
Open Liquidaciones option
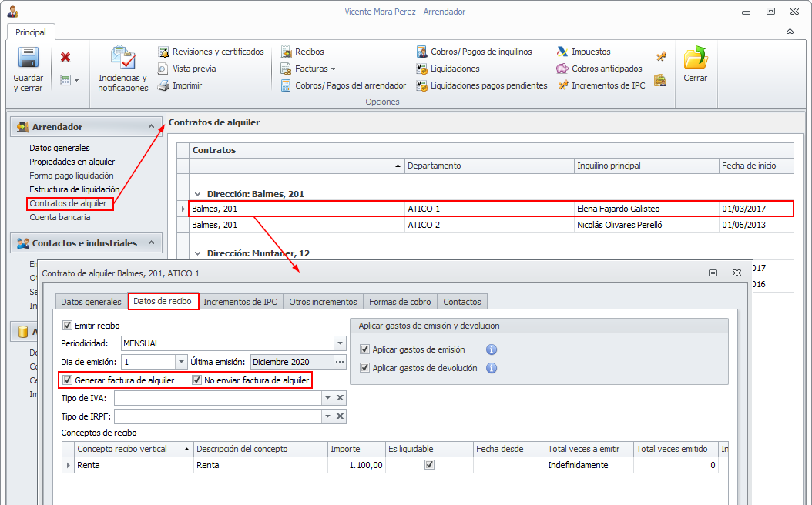pos(448,69)
